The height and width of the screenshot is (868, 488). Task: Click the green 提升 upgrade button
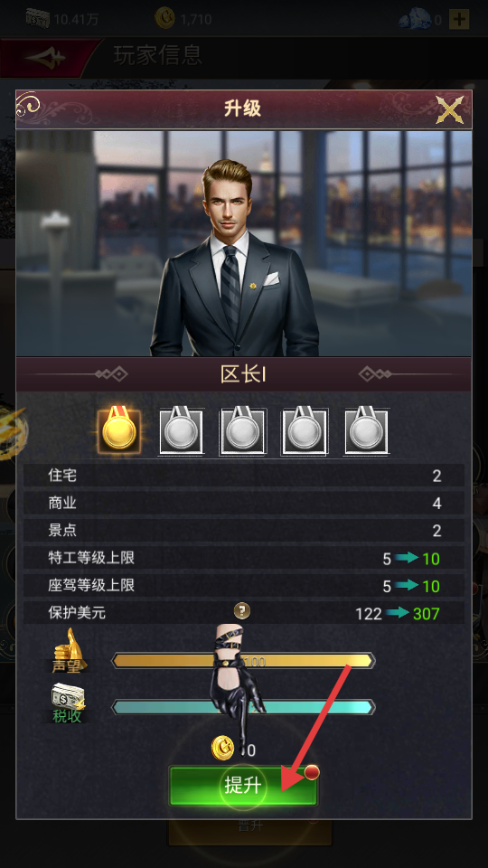pos(243,786)
